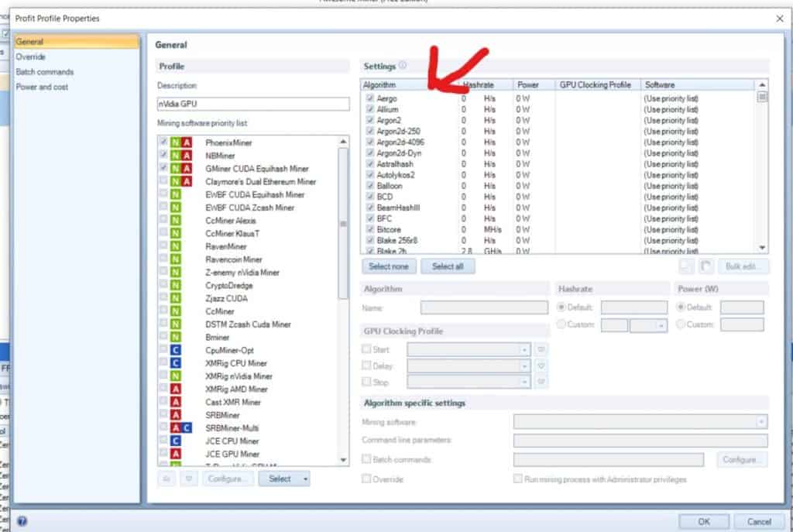Click the Bulk edit button

[x=743, y=266]
